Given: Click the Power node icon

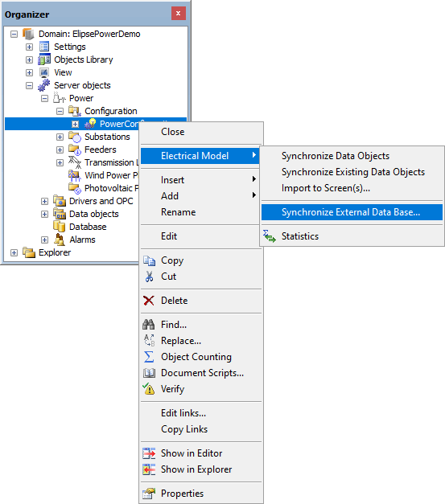Looking at the screenshot, I should 60,98.
